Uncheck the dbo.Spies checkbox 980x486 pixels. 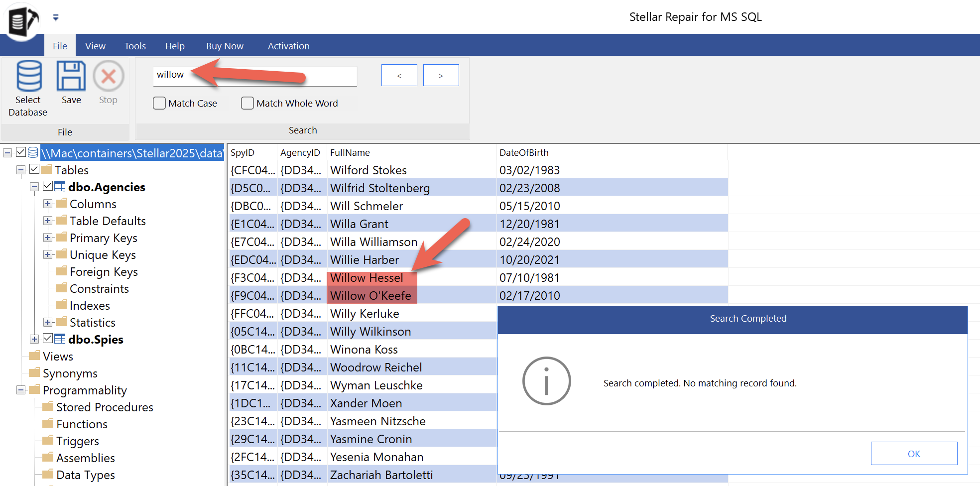48,339
